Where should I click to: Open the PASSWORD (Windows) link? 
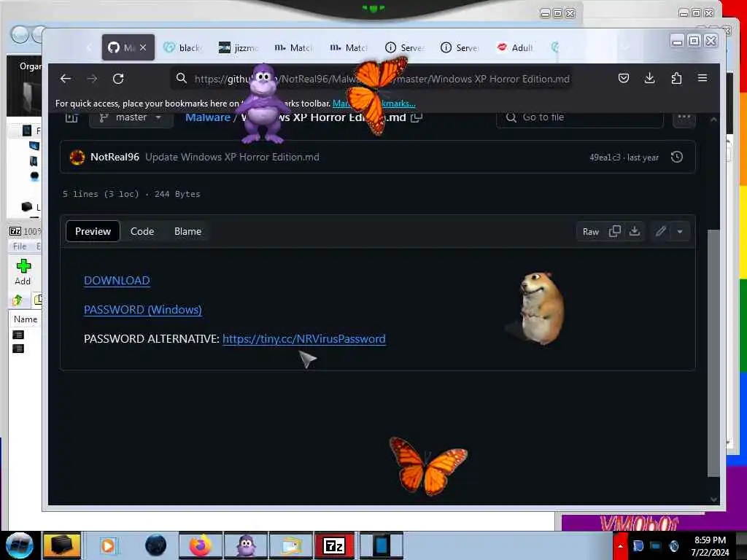click(143, 309)
